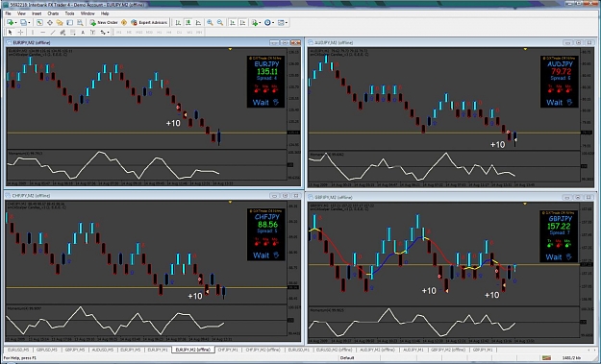Expand the Profiles dropdown arrow
The image size is (601, 364).
click(x=29, y=23)
